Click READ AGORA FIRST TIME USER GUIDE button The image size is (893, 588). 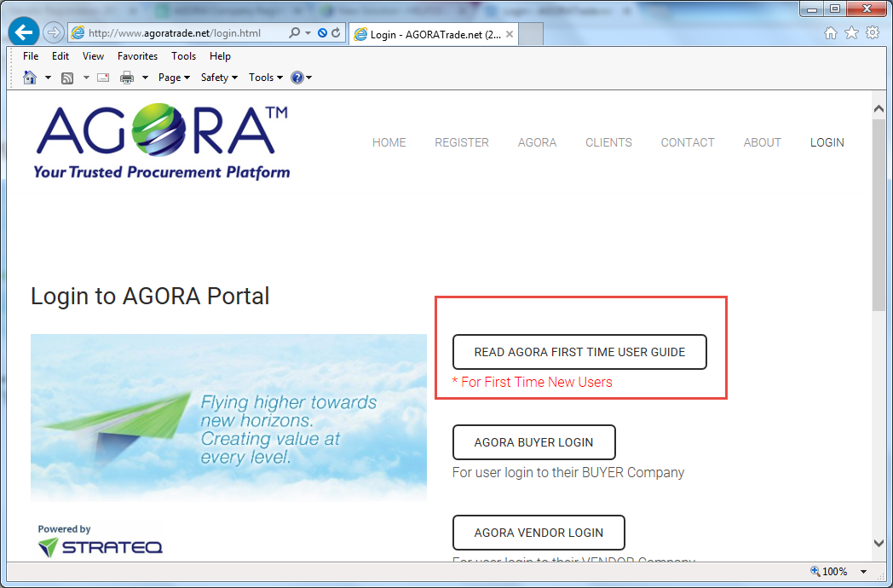579,352
